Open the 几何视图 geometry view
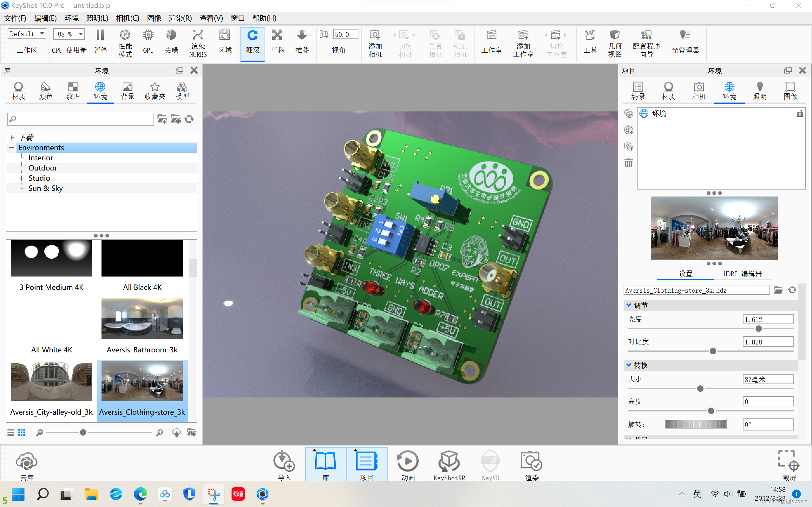The height and width of the screenshot is (507, 812). pyautogui.click(x=615, y=43)
